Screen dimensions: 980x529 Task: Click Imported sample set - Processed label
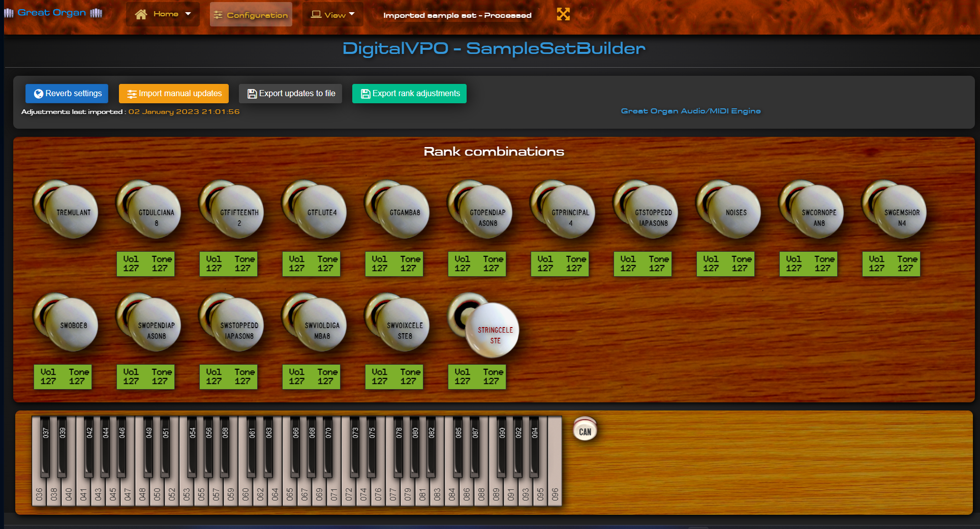click(457, 15)
